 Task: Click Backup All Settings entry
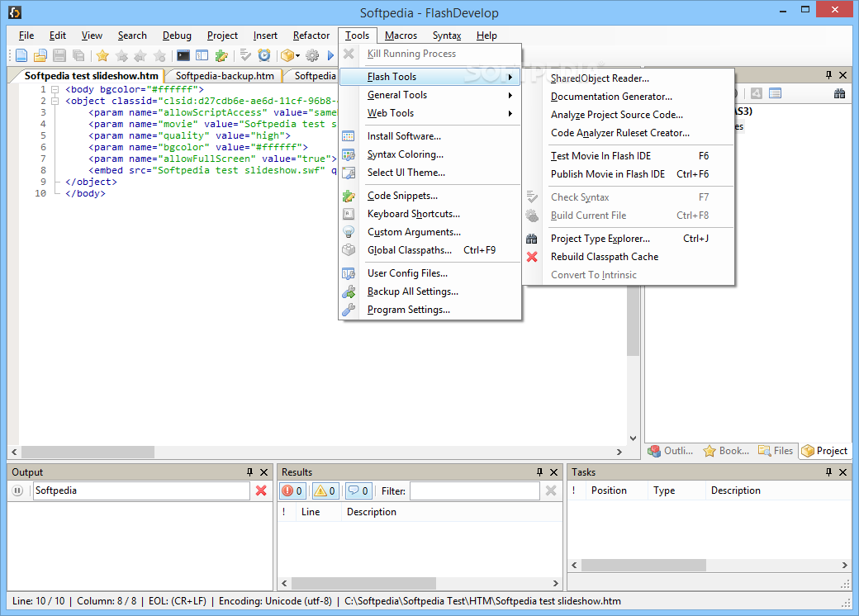tap(430, 291)
